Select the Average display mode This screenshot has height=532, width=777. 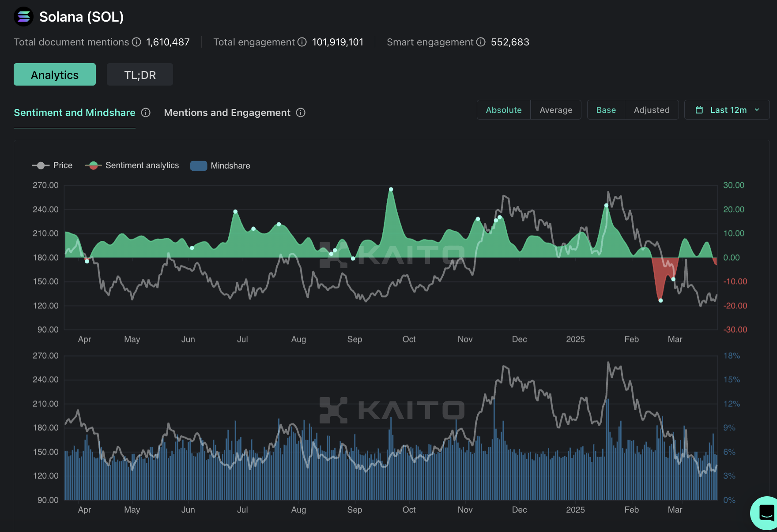[x=556, y=110]
